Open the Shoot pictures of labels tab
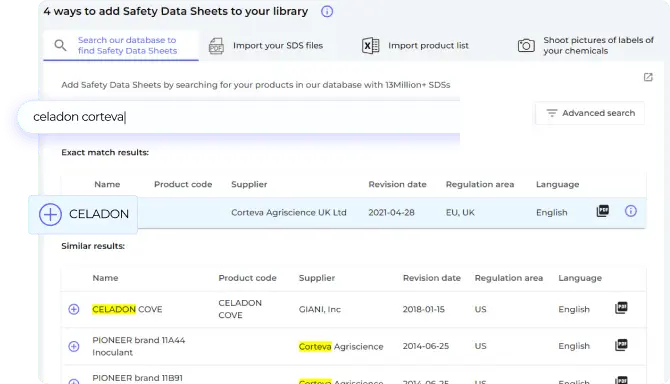This screenshot has height=384, width=670. tap(586, 45)
